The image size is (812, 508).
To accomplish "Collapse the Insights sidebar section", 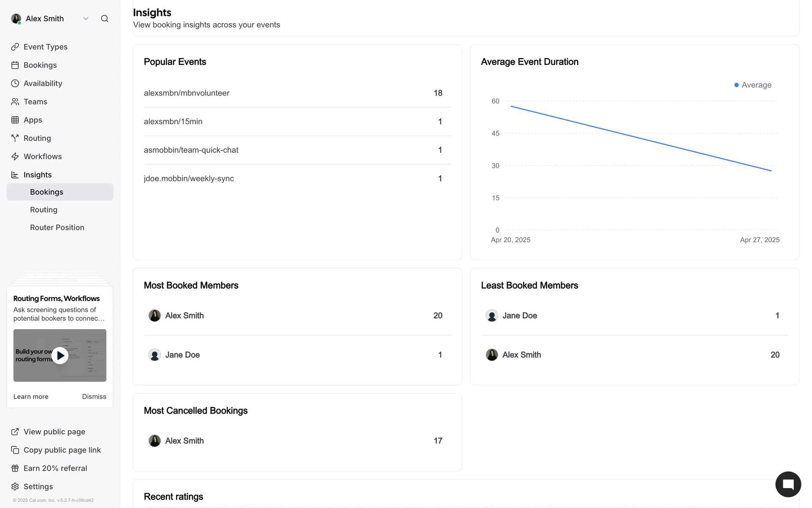I will coord(37,175).
